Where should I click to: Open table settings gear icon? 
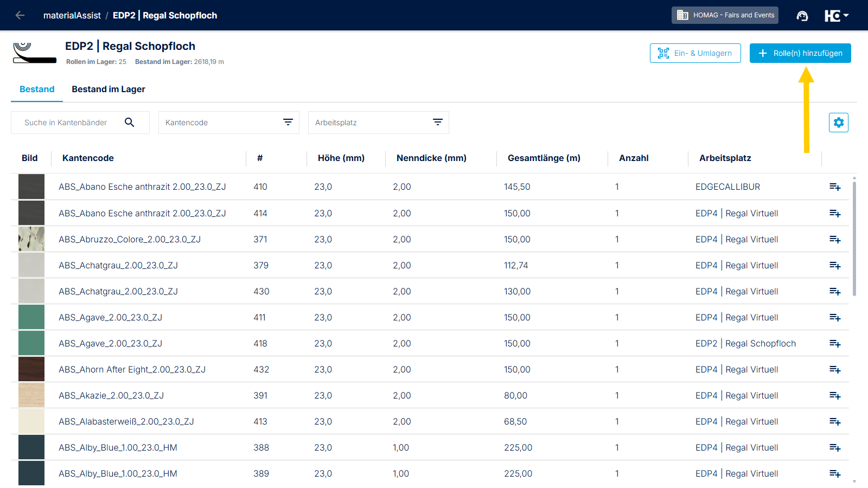pos(839,123)
